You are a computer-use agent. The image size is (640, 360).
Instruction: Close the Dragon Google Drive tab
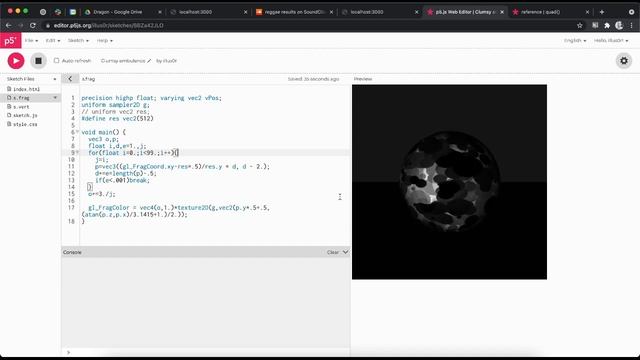pyautogui.click(x=160, y=12)
